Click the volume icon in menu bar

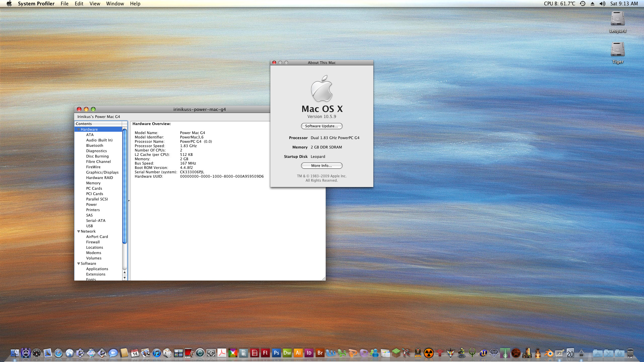(602, 4)
